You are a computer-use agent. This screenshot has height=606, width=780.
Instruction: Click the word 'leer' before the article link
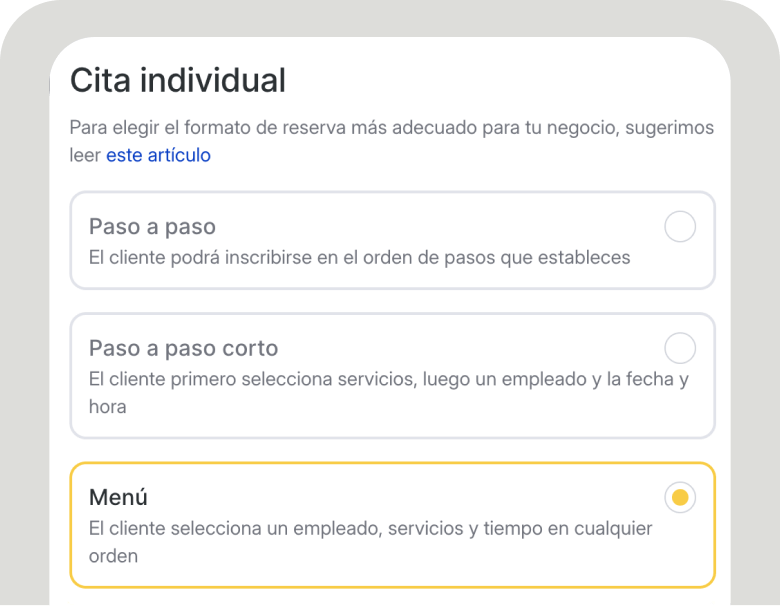pos(85,155)
